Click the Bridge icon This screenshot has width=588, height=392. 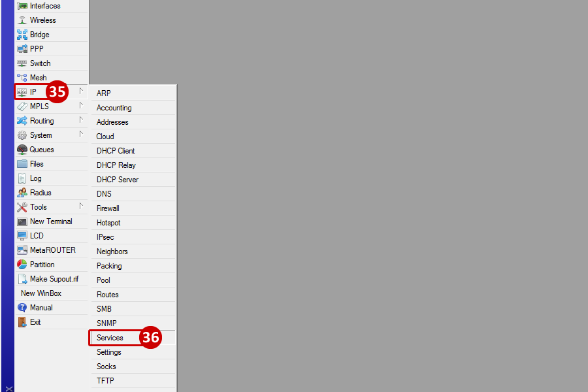click(x=22, y=35)
